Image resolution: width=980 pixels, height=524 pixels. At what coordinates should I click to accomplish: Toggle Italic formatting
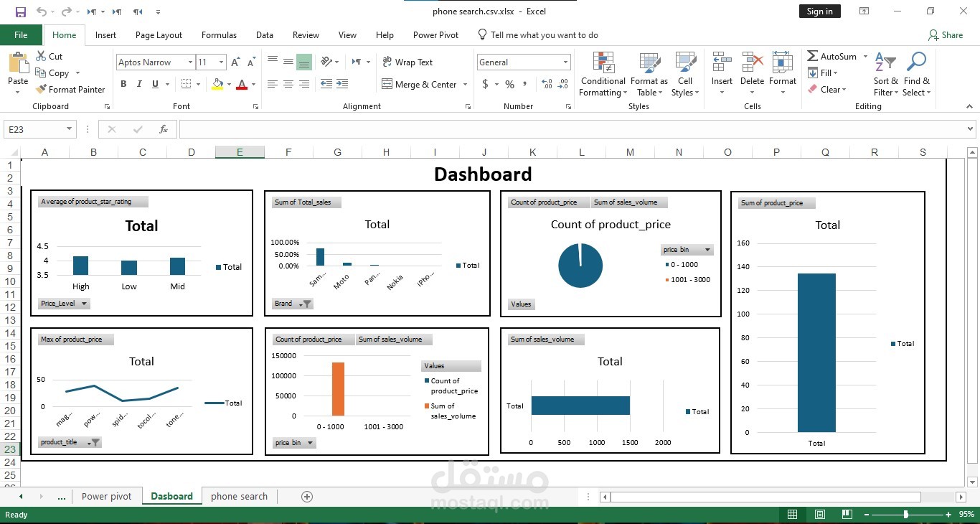point(139,85)
